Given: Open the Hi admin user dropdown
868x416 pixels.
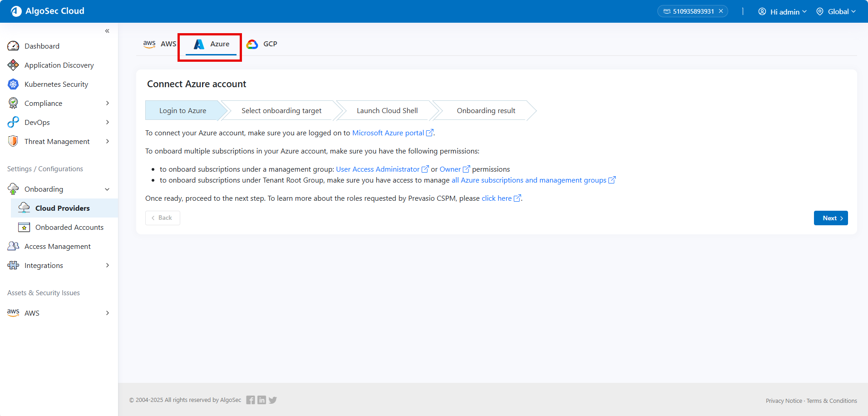Looking at the screenshot, I should pos(783,11).
